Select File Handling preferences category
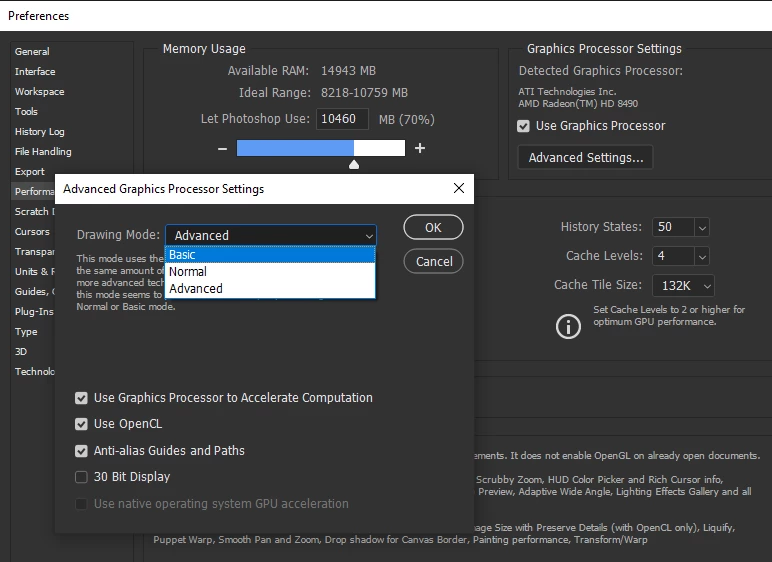 coord(43,152)
